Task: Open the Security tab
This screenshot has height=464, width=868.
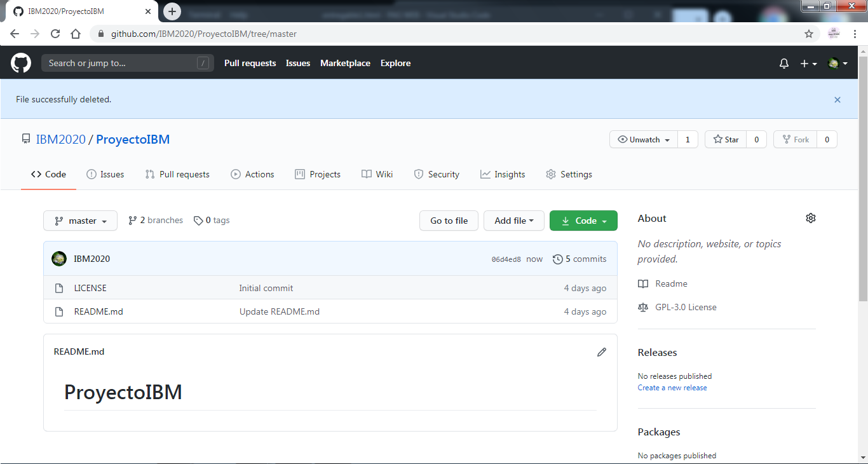Action: [x=437, y=174]
